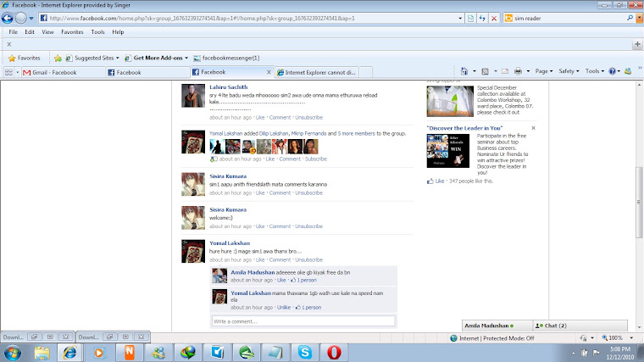Expand the Page dropdown menu
Image resolution: width=644 pixels, height=362 pixels.
(543, 71)
